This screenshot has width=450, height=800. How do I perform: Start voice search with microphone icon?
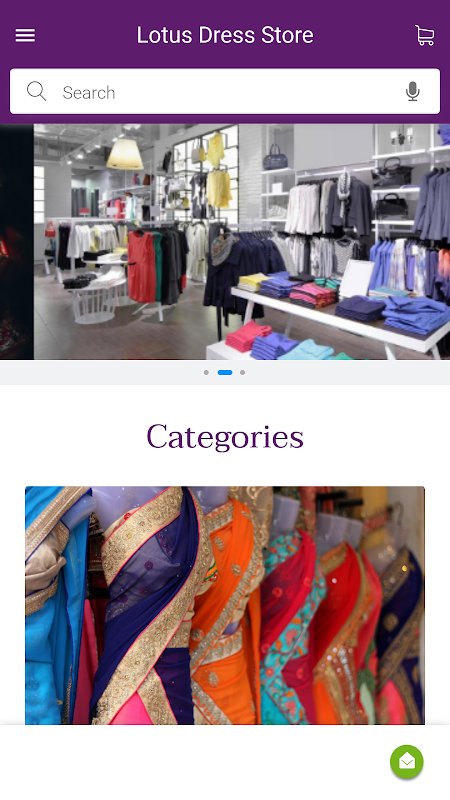tap(412, 92)
